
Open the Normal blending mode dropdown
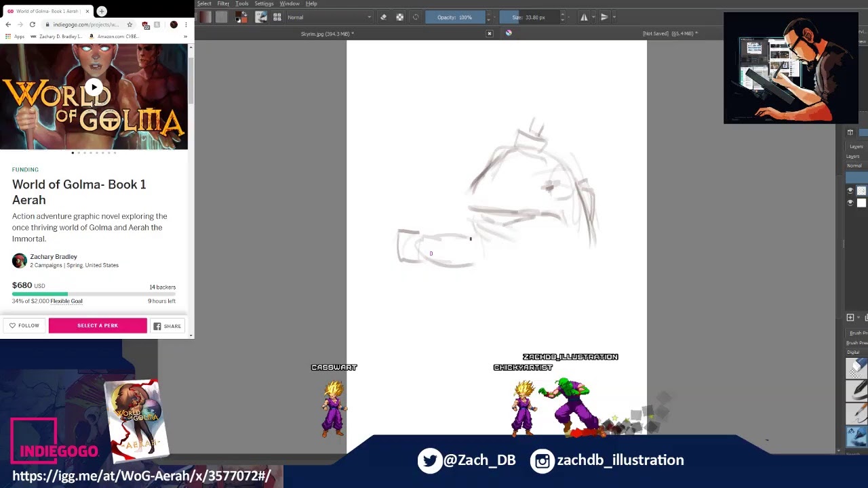pyautogui.click(x=329, y=18)
